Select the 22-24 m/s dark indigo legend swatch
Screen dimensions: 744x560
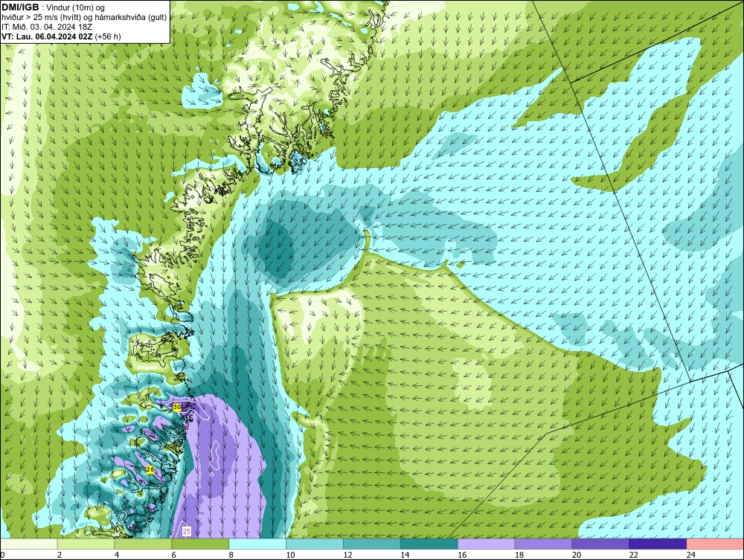(x=658, y=544)
